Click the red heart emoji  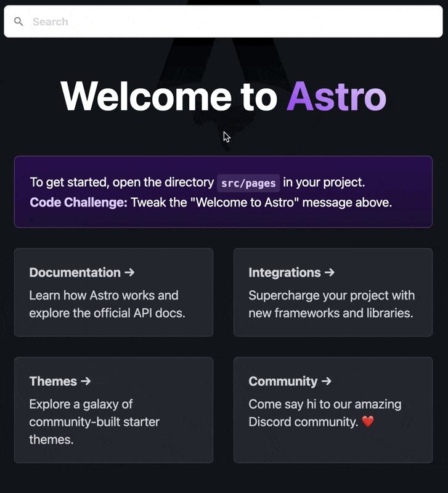point(368,422)
